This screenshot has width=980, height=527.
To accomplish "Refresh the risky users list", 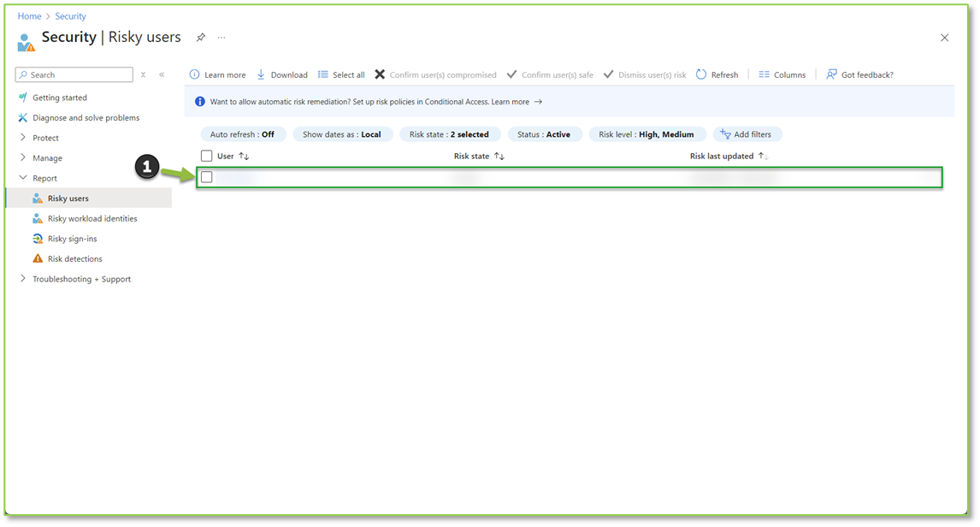I will [x=717, y=74].
